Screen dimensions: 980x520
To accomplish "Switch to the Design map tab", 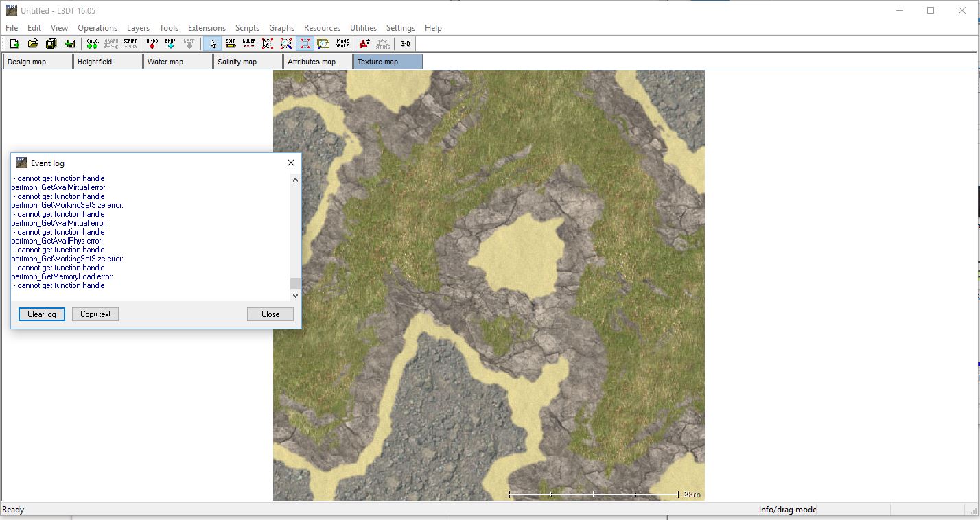I will [x=38, y=62].
